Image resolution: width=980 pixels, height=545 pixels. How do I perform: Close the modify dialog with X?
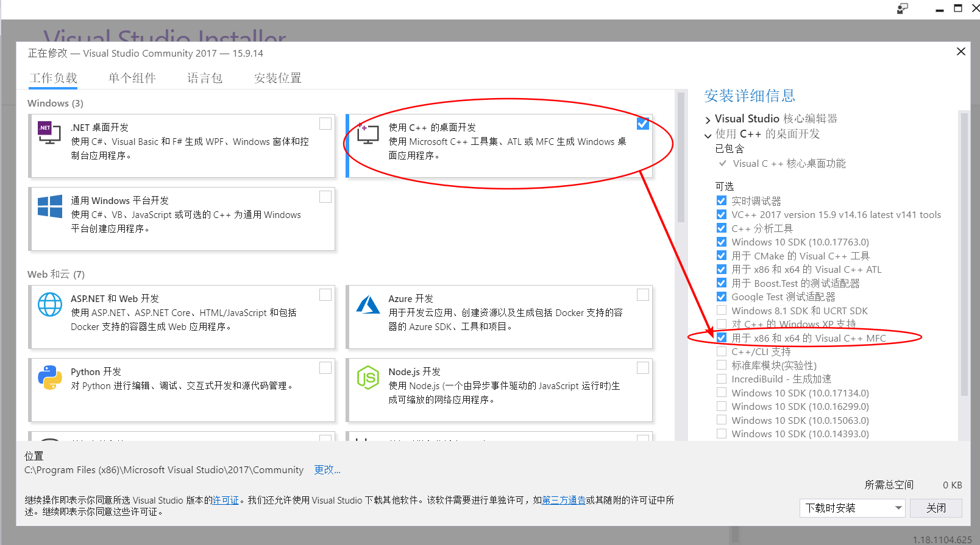click(961, 52)
